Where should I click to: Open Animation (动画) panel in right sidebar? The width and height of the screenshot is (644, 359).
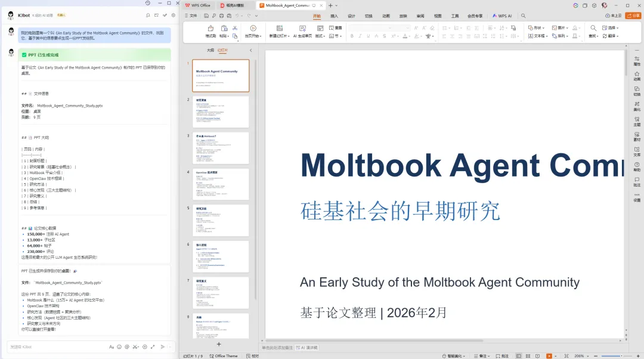click(x=637, y=76)
